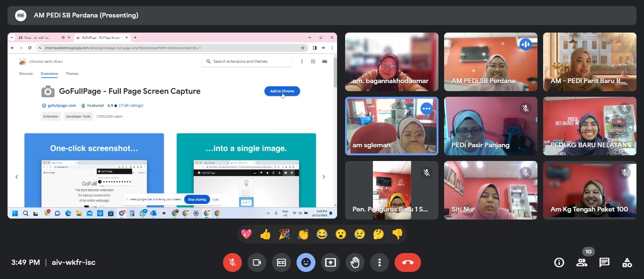Open the emoji reactions button
This screenshot has width=644, height=279.
coord(306,262)
